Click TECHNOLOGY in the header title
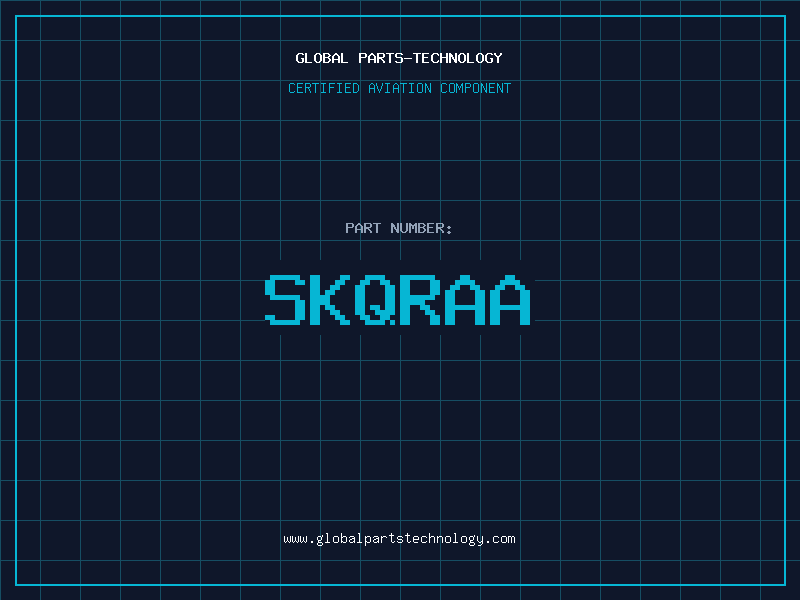This screenshot has width=800, height=600. click(x=458, y=58)
